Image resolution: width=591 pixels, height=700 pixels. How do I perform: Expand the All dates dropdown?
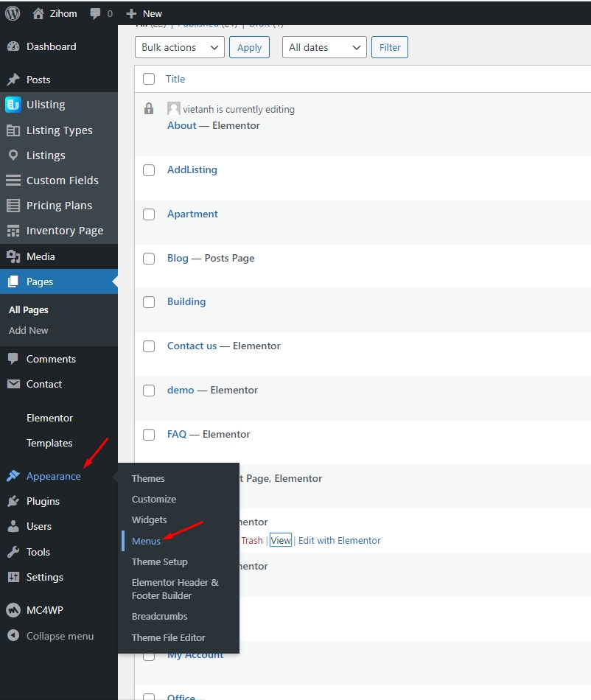324,47
